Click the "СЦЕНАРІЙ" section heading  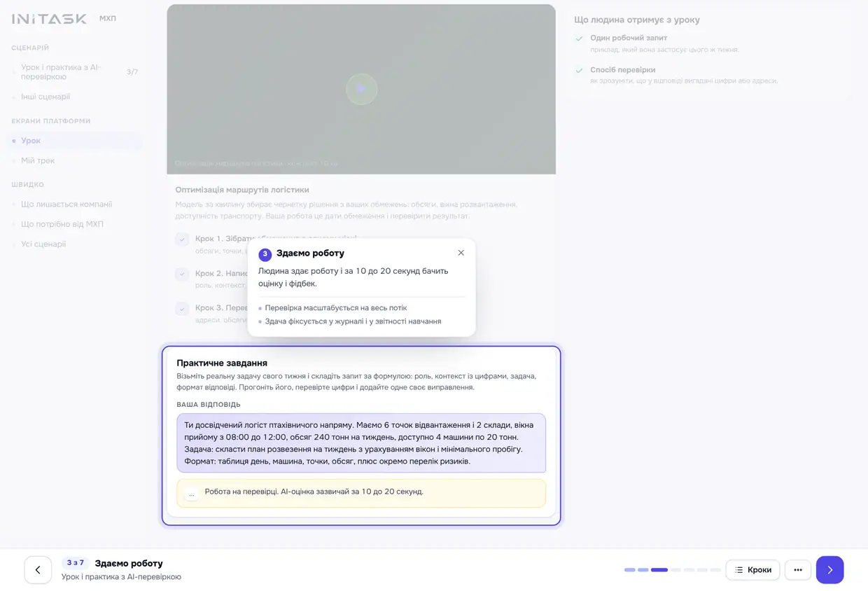pyautogui.click(x=30, y=48)
